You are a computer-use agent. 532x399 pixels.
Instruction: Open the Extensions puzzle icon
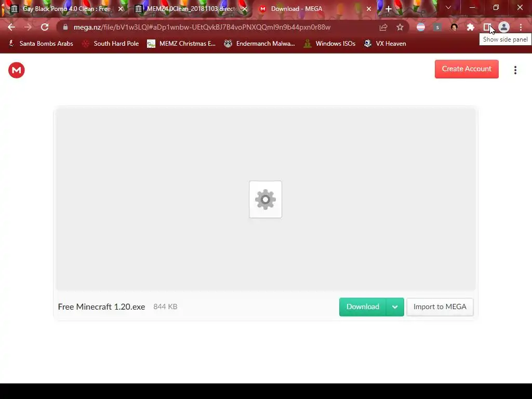(x=471, y=27)
